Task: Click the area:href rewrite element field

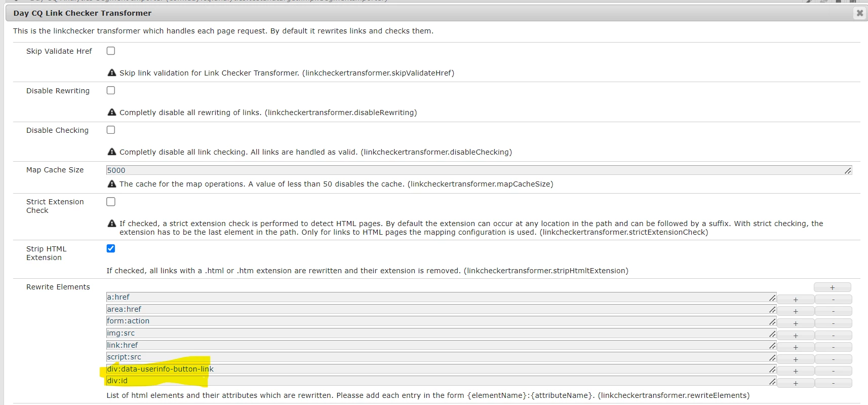Action: (441, 309)
